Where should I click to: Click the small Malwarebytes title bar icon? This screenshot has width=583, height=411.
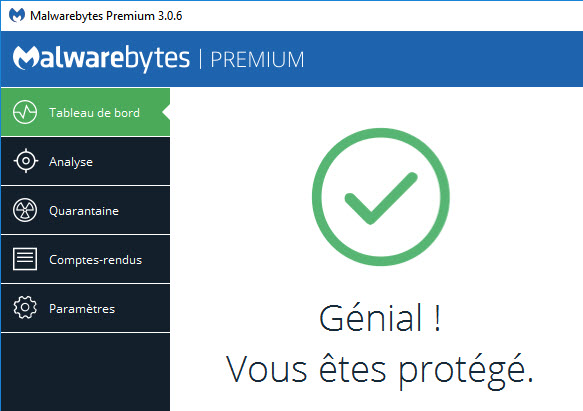[x=17, y=15]
